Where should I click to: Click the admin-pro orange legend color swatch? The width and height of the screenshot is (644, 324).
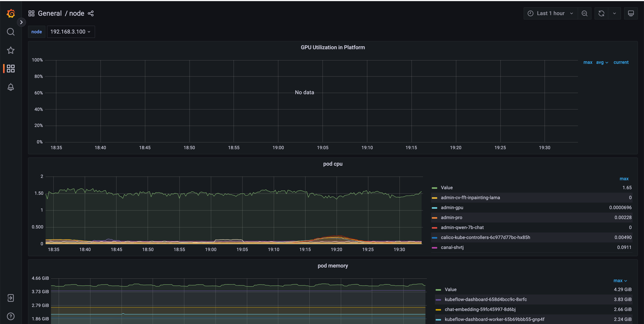pyautogui.click(x=435, y=218)
